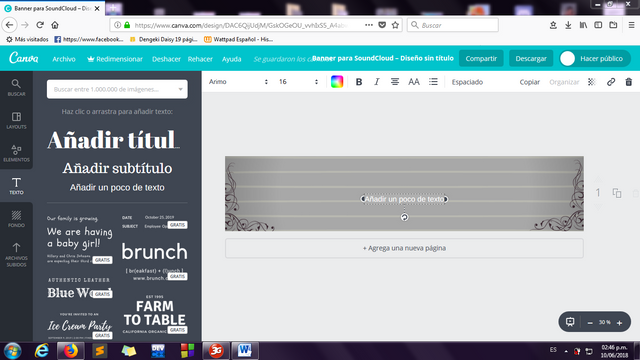Open Archivos subidos sidebar panel

tap(16, 254)
